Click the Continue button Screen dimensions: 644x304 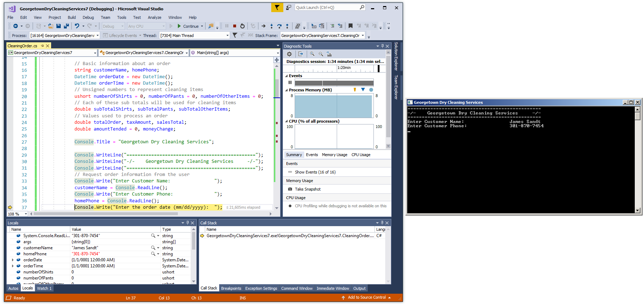pyautogui.click(x=188, y=26)
